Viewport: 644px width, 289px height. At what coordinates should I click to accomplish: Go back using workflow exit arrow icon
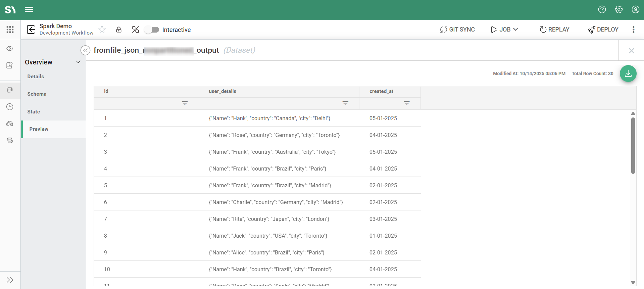tap(31, 30)
